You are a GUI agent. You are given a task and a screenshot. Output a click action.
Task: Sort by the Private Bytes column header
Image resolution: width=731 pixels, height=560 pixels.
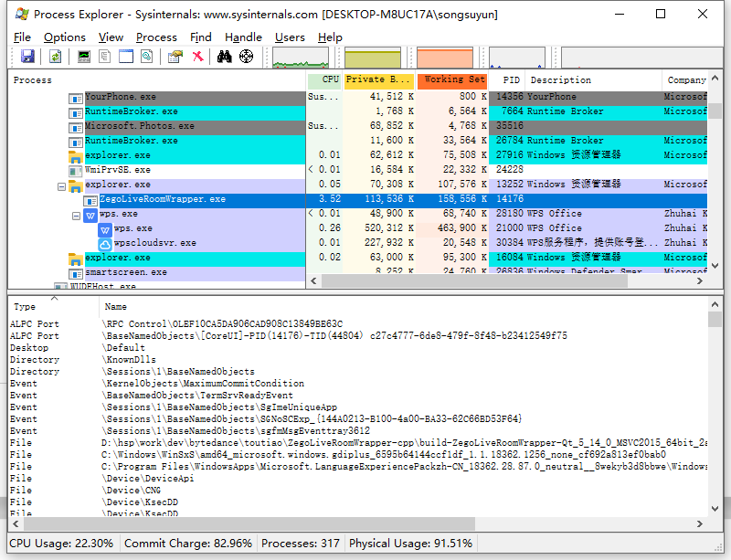coord(379,80)
